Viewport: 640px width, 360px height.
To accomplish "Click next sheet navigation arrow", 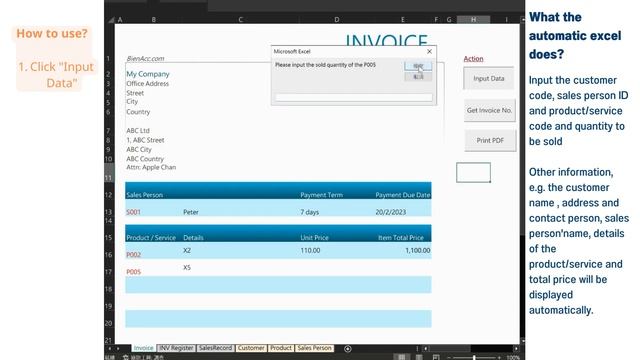I will (x=118, y=349).
